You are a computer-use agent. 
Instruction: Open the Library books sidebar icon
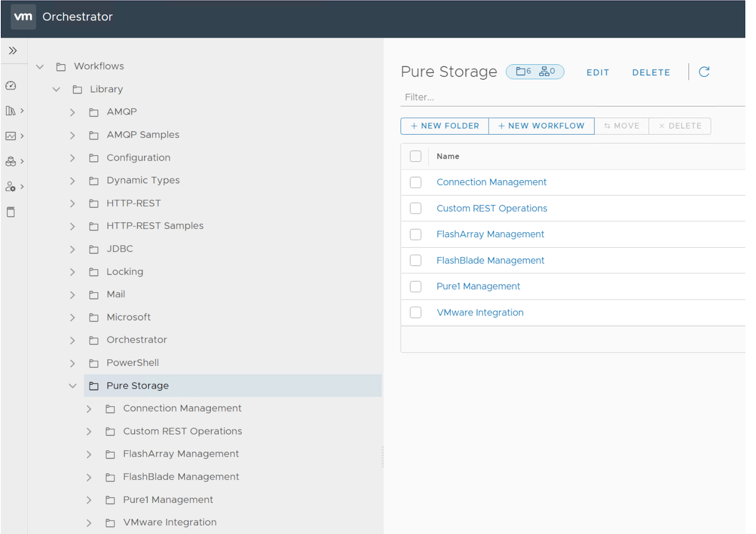(11, 111)
